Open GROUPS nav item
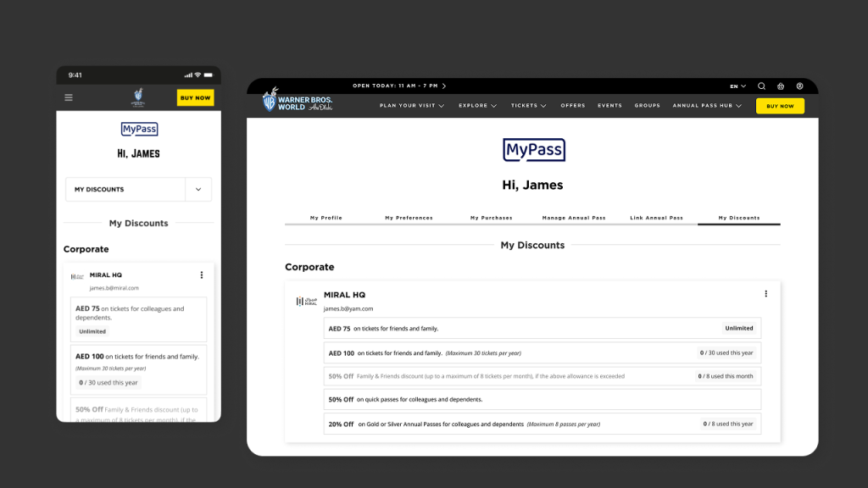The image size is (868, 488). [648, 106]
